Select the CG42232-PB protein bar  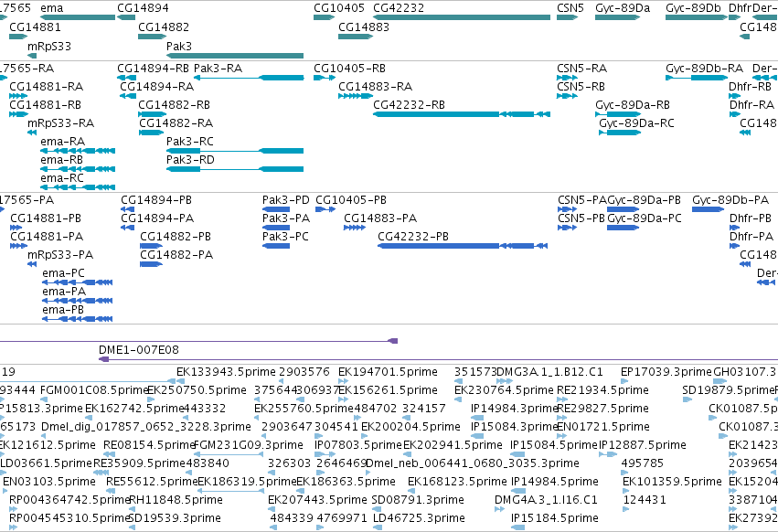click(463, 246)
